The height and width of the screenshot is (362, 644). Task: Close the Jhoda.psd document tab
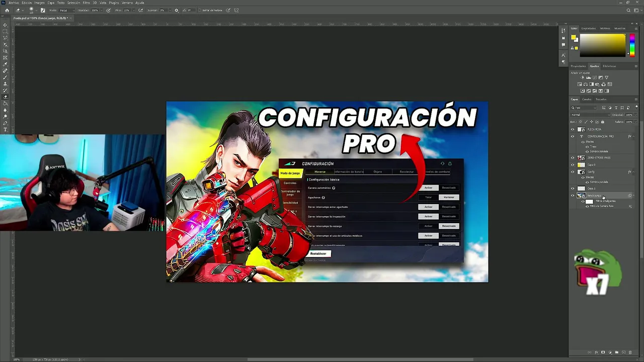tap(71, 18)
